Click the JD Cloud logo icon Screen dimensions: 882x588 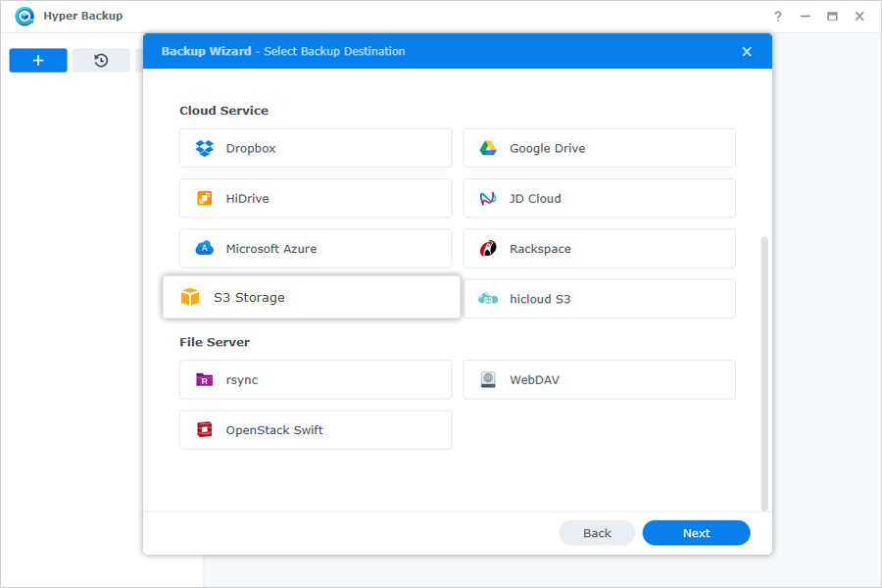tap(488, 198)
